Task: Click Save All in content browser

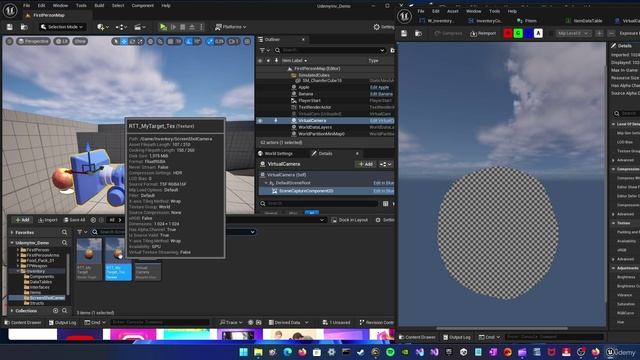Action: pyautogui.click(x=74, y=220)
